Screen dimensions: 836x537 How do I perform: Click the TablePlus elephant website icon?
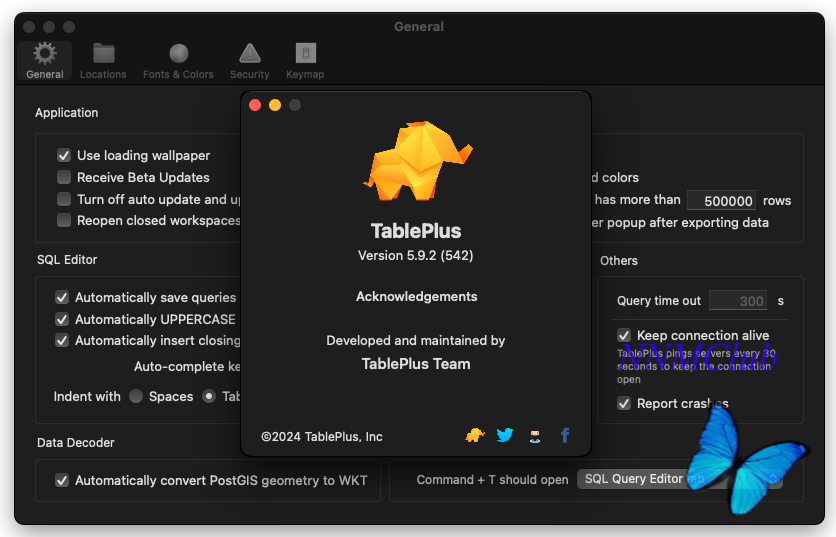tap(475, 435)
